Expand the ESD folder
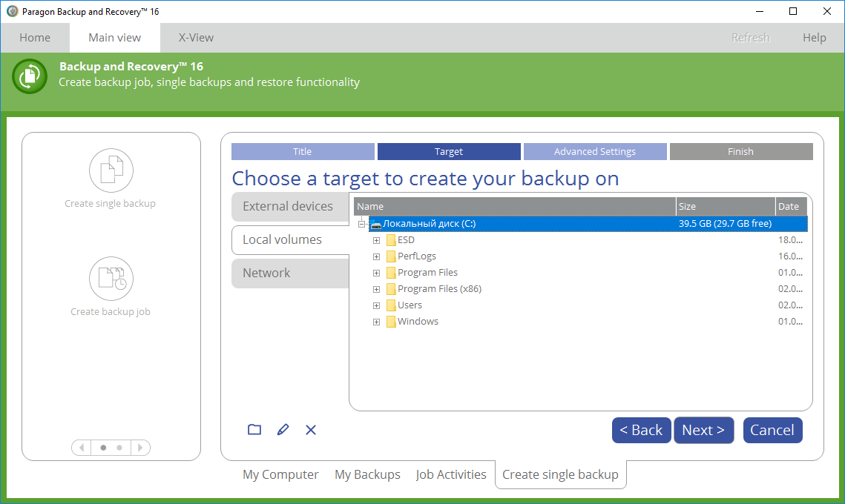 pos(377,240)
